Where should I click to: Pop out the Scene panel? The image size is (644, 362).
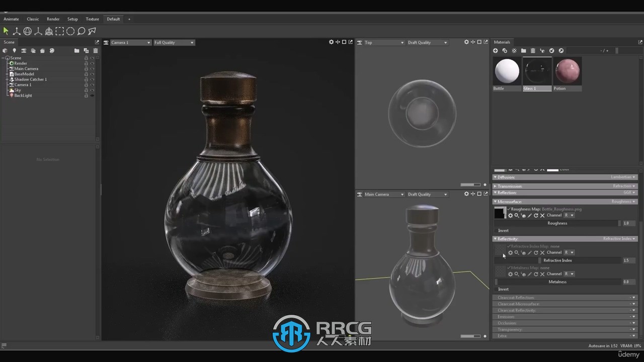point(97,42)
